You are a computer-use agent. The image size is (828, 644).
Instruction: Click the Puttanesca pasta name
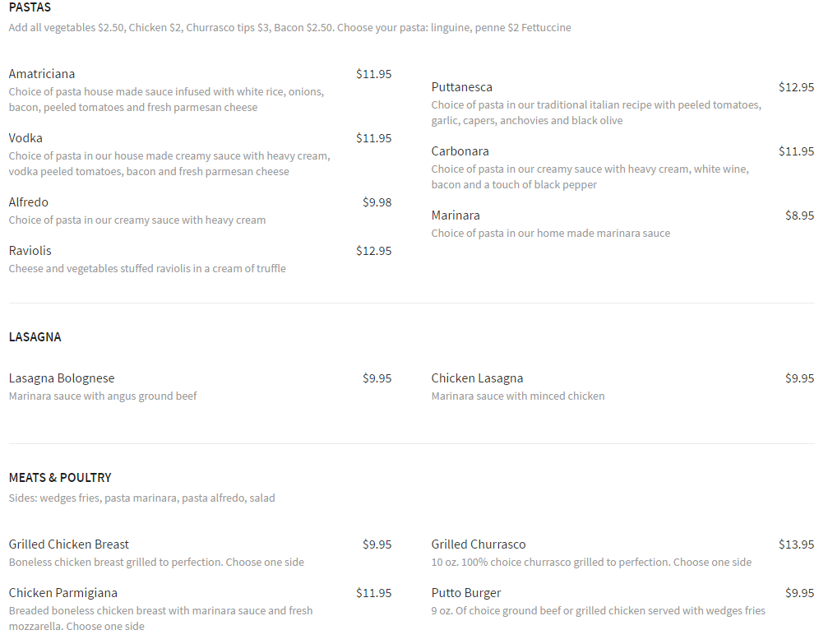pyautogui.click(x=462, y=87)
